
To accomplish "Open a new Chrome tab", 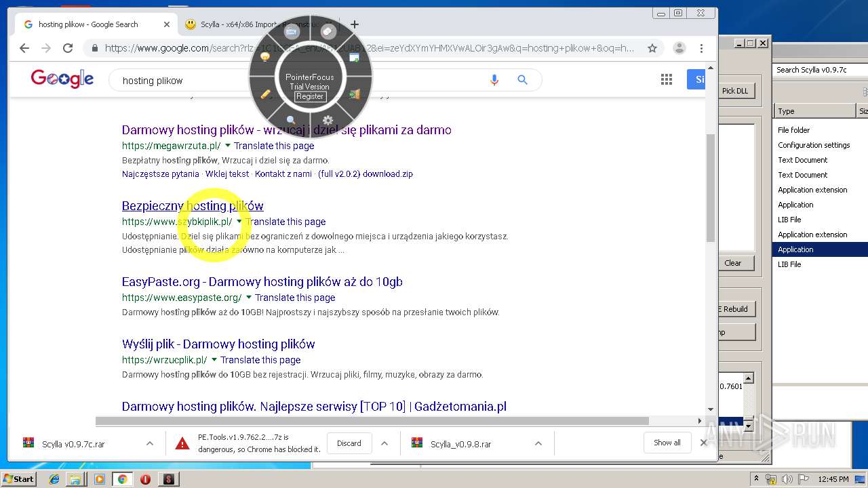I will pyautogui.click(x=354, y=24).
